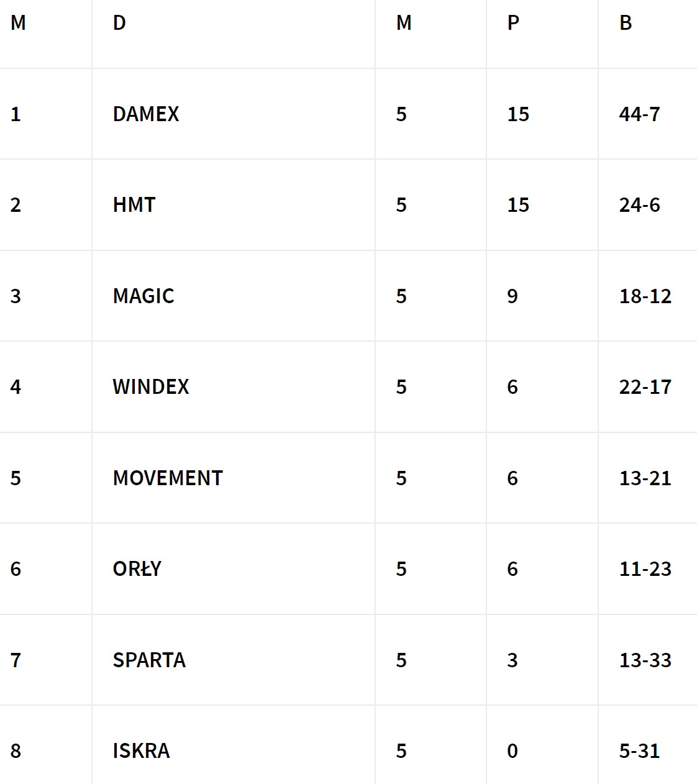Select the ISKRA team entry
This screenshot has height=784, width=697.
click(x=141, y=751)
